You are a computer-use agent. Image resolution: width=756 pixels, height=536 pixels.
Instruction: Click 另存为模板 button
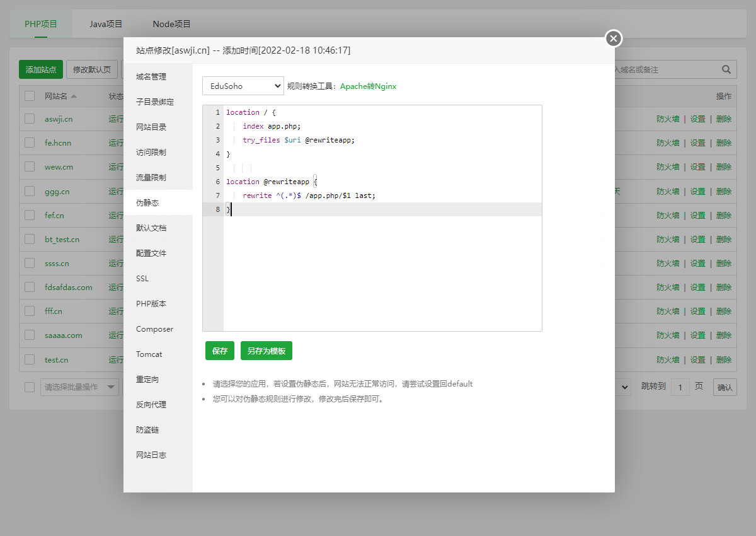click(x=266, y=351)
